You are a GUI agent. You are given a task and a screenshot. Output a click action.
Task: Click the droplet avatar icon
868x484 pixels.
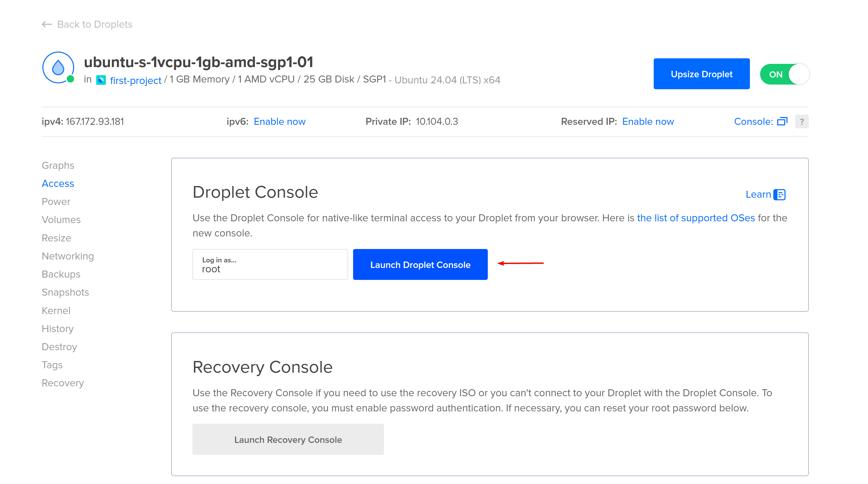[58, 67]
